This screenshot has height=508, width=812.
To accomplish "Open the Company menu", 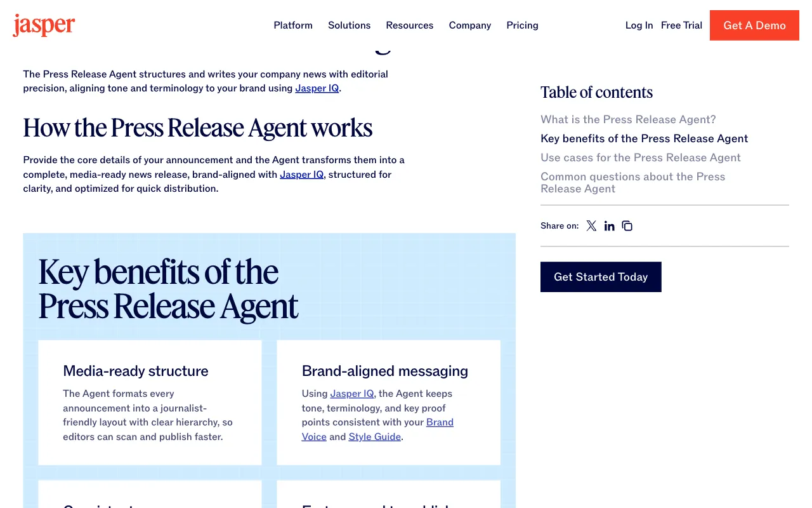I will [470, 25].
